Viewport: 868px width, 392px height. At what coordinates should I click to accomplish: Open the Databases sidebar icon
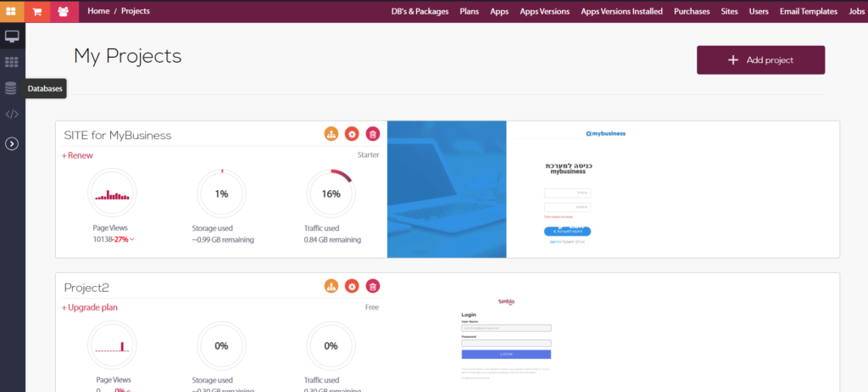click(x=12, y=88)
